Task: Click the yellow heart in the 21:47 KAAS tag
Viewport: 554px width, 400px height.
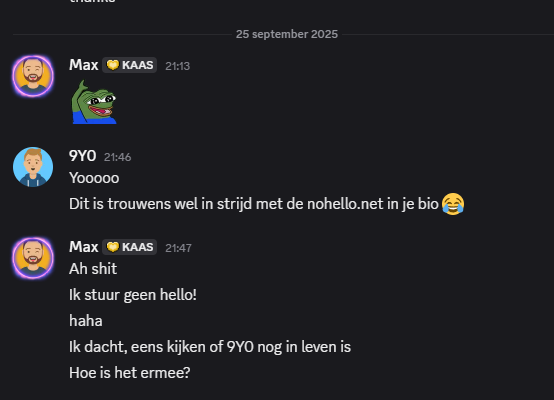Action: (113, 247)
